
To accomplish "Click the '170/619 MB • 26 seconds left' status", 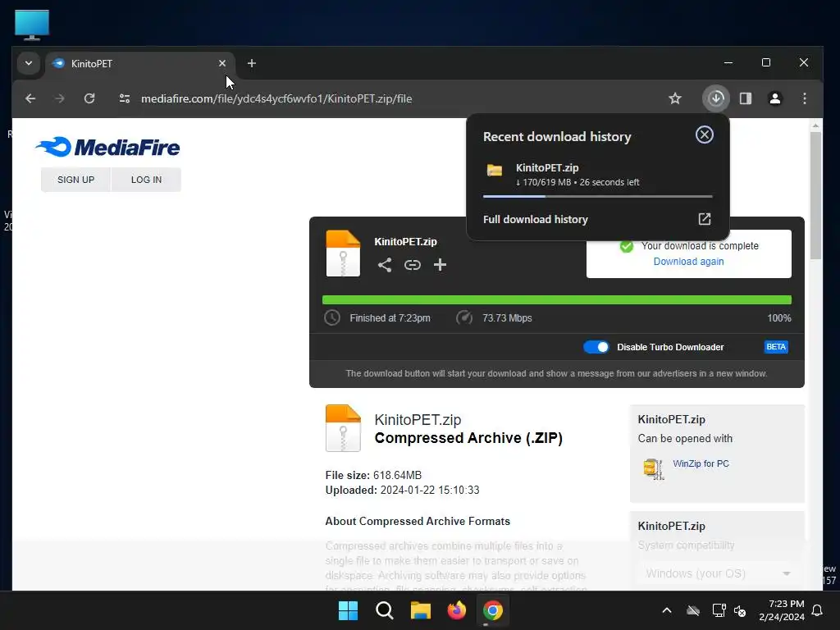I will (x=577, y=182).
